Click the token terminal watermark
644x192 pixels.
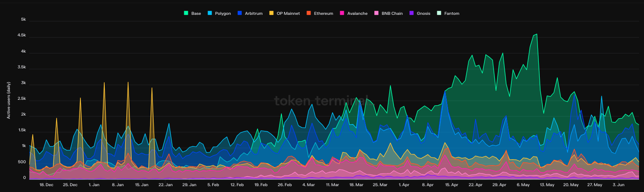(321, 100)
